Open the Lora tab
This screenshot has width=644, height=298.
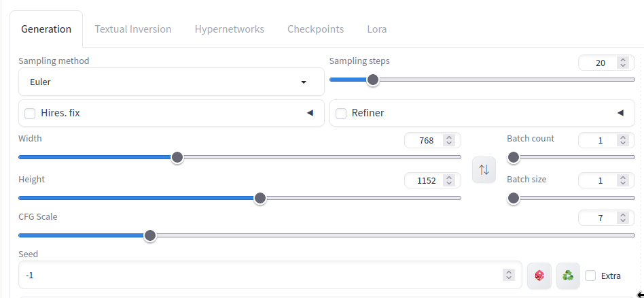pyautogui.click(x=377, y=29)
